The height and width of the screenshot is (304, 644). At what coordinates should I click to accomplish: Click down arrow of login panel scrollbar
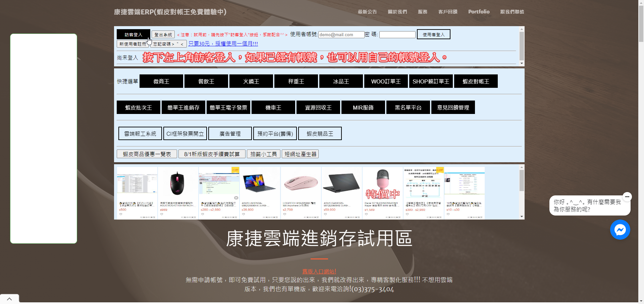pos(522,63)
